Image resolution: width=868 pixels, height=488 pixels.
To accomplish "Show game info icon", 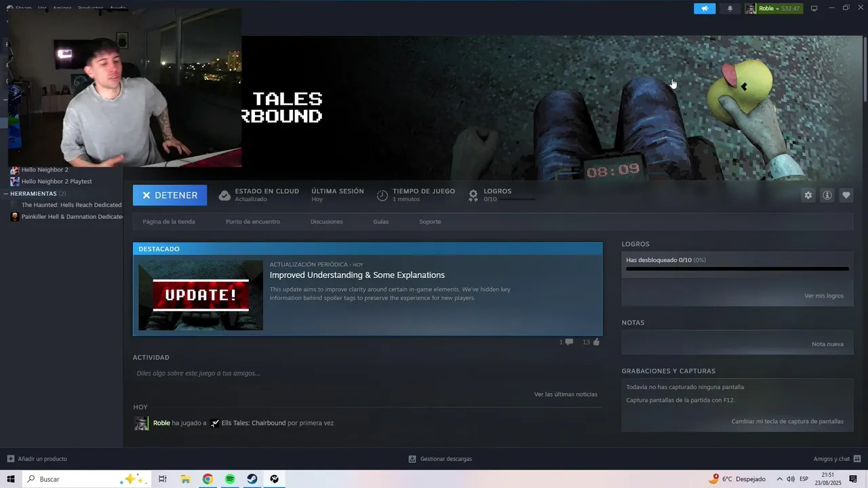I will tap(827, 195).
